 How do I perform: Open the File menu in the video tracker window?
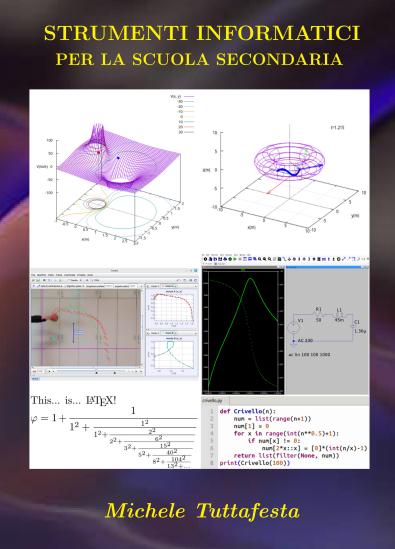[x=33, y=275]
